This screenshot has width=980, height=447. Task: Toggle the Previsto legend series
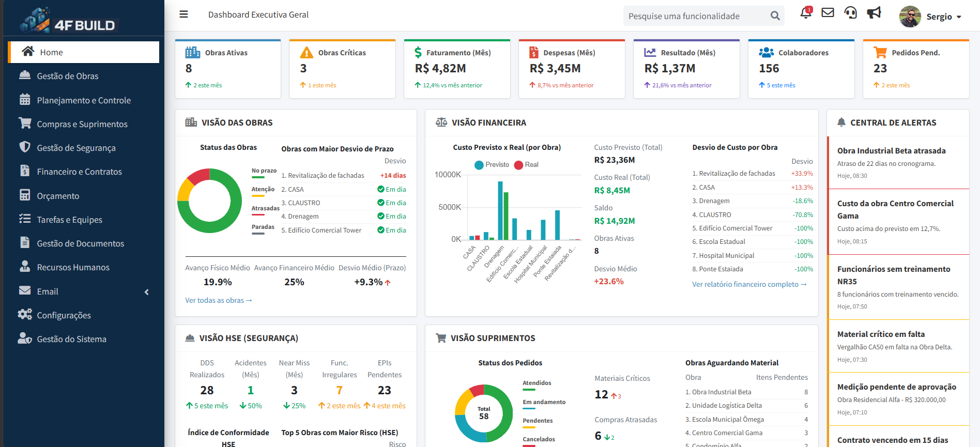pos(492,165)
